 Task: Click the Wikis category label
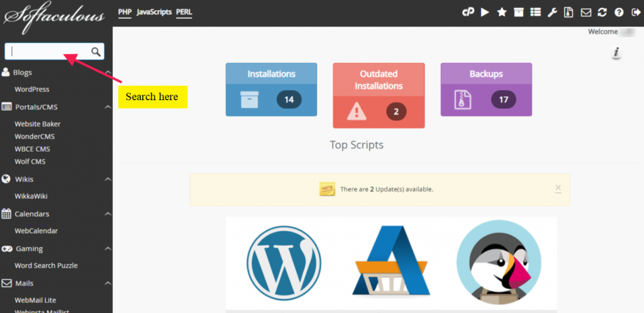click(25, 179)
